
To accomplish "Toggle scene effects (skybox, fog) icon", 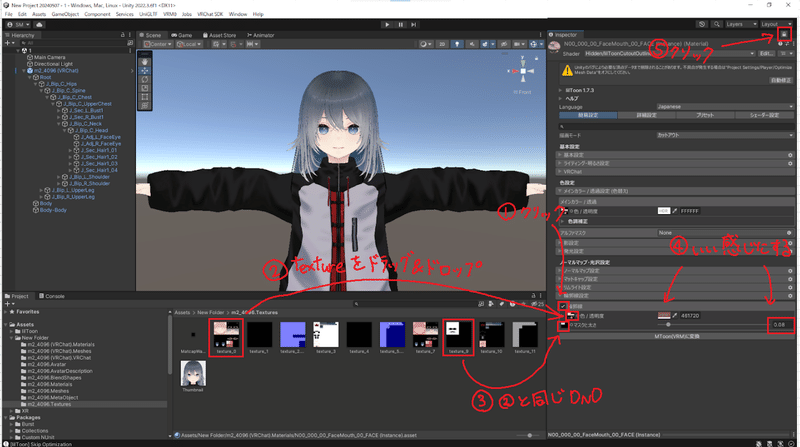I will click(486, 44).
